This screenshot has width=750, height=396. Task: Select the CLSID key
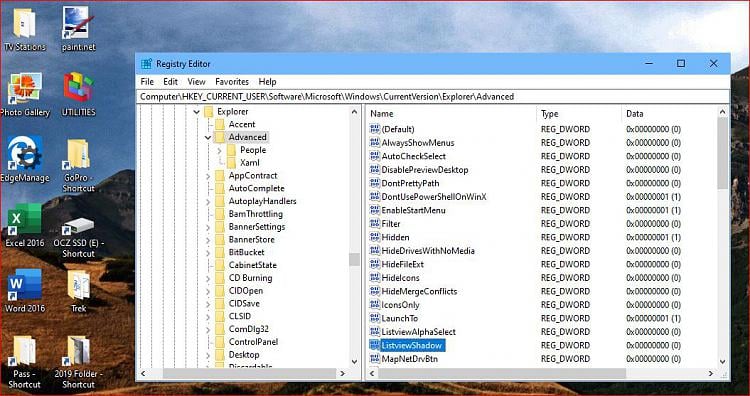click(x=240, y=316)
